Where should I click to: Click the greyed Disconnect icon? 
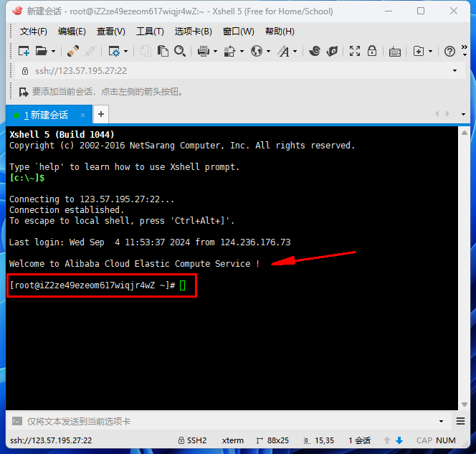(x=90, y=51)
